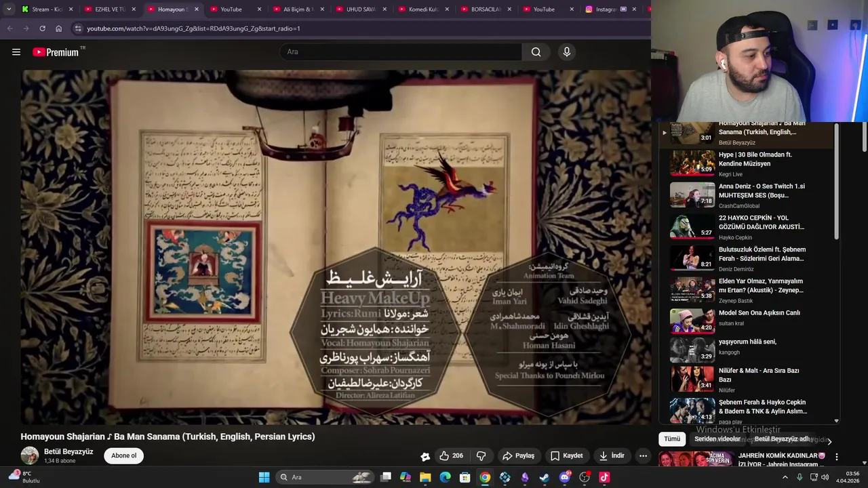Focus the YouTube Ara search field
This screenshot has width=868, height=488.
[400, 52]
